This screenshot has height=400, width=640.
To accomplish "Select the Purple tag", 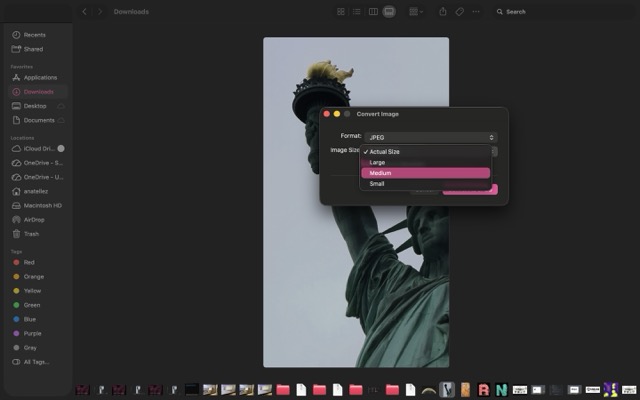I will 38,333.
